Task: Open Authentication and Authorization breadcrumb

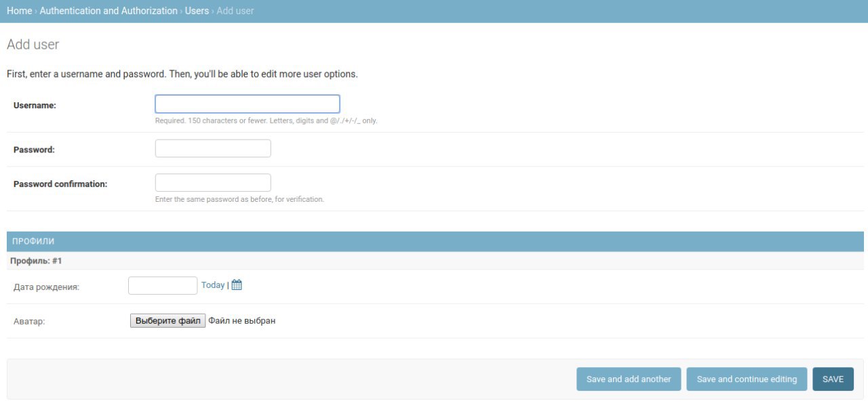Action: [108, 11]
